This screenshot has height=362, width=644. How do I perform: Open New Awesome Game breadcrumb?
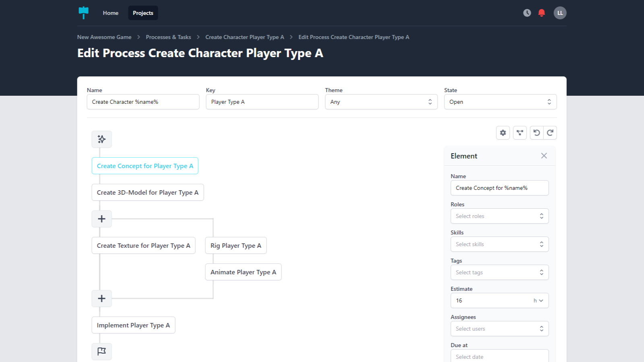pos(104,37)
